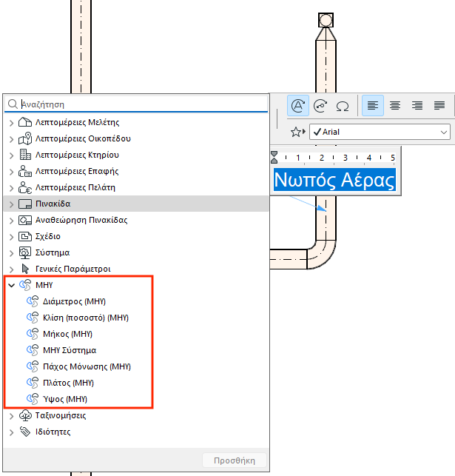Image resolution: width=455 pixels, height=476 pixels.
Task: Select ΜΗΥ Σύστημα autotext
Action: (136, 350)
